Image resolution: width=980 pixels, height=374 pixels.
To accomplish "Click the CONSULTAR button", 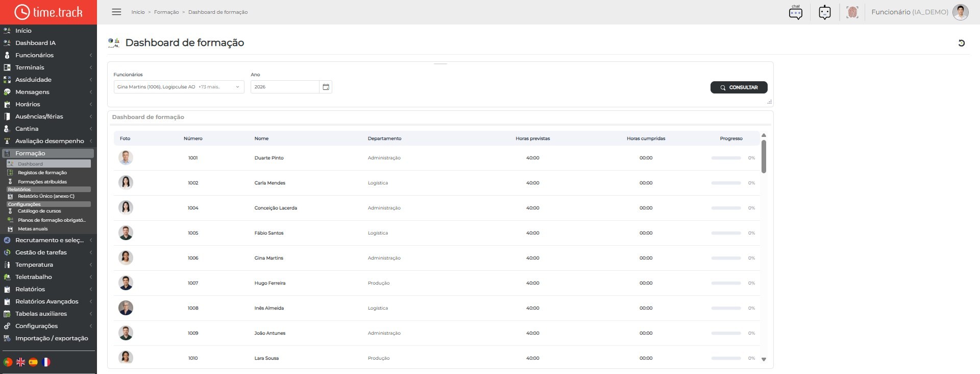I will point(739,87).
